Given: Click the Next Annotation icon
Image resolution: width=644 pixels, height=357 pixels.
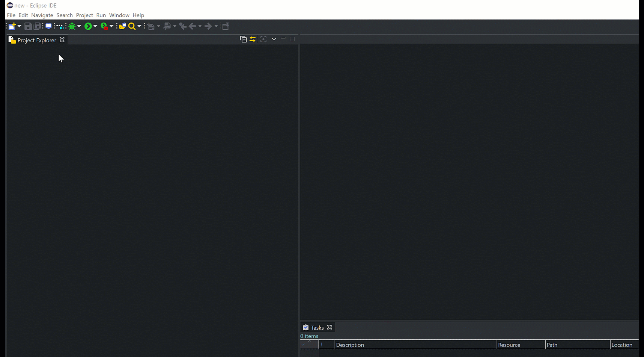Looking at the screenshot, I should coord(151,26).
